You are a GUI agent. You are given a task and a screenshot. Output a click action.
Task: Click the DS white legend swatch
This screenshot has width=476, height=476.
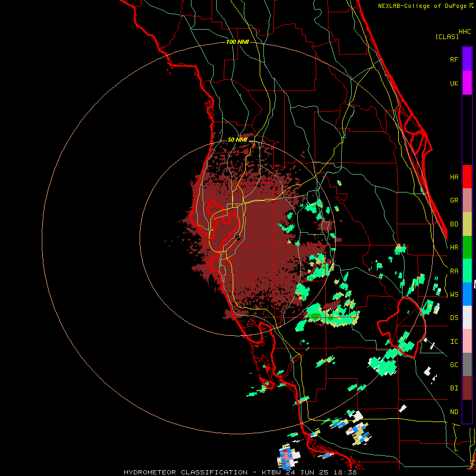click(467, 317)
